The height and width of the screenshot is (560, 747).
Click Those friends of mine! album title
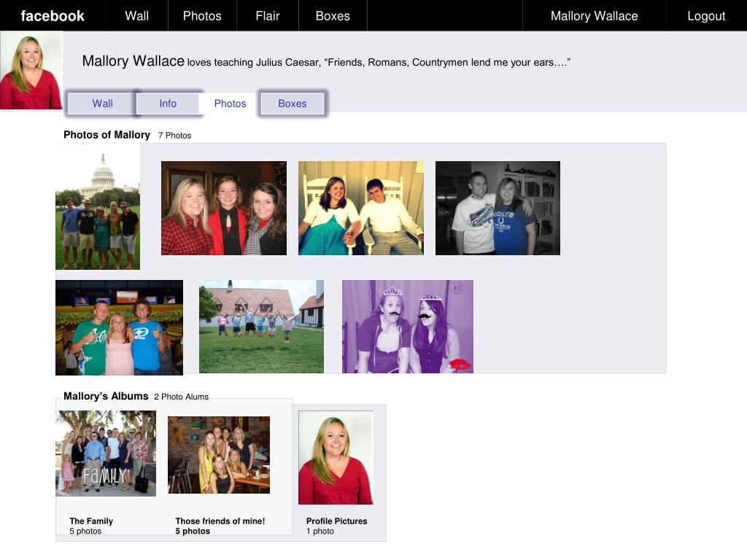(220, 521)
